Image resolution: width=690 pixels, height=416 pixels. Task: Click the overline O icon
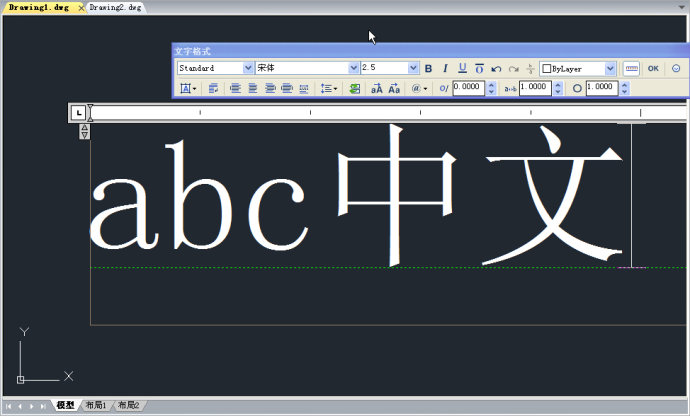[479, 68]
